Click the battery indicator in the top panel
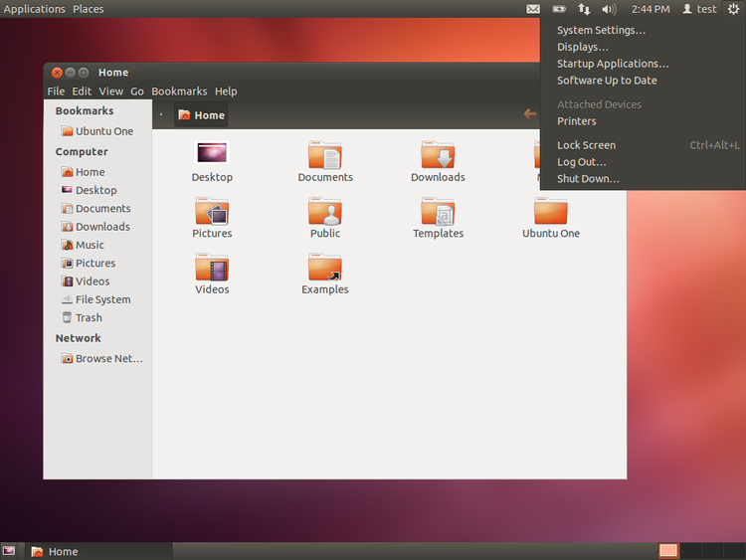The height and width of the screenshot is (560, 746). click(559, 9)
